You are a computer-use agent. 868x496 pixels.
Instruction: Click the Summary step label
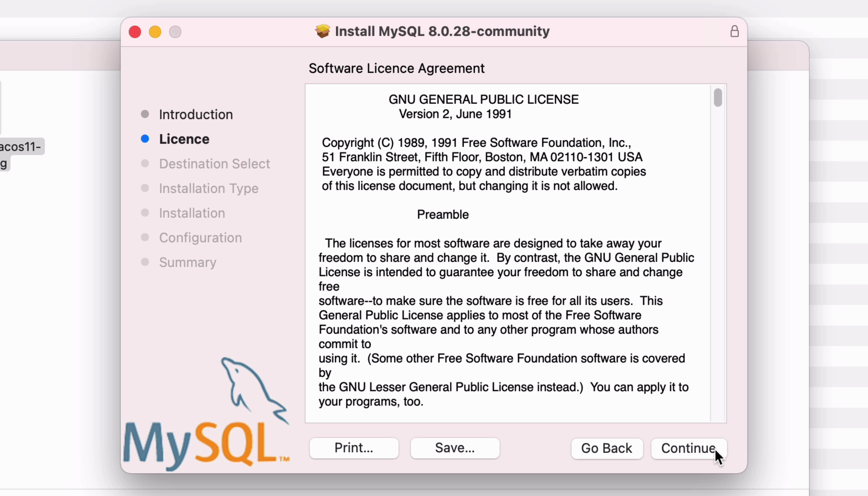(188, 262)
